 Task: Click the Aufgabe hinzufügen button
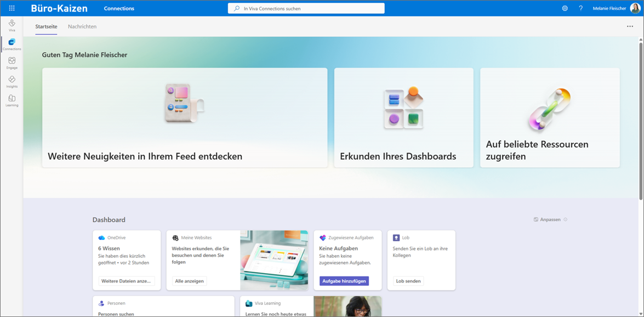tap(344, 281)
